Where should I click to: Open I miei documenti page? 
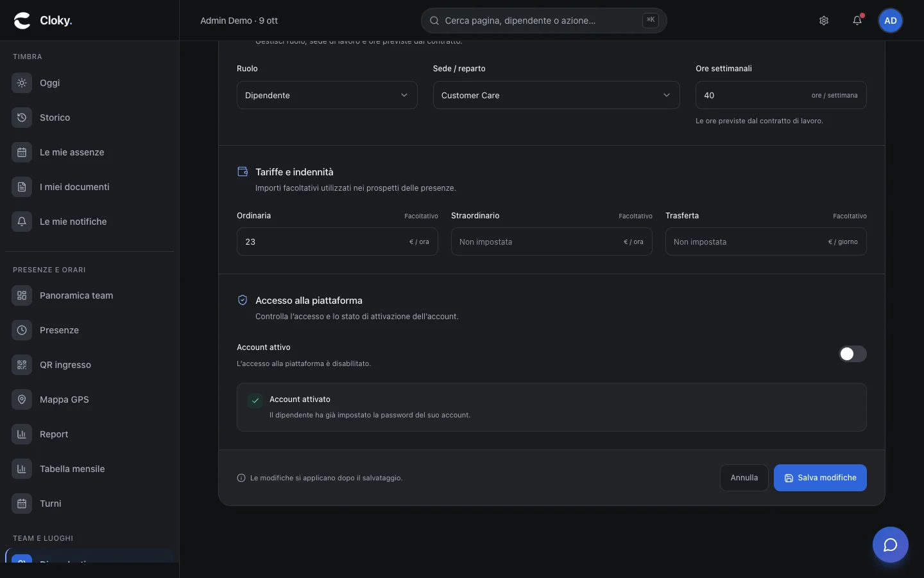(x=89, y=187)
